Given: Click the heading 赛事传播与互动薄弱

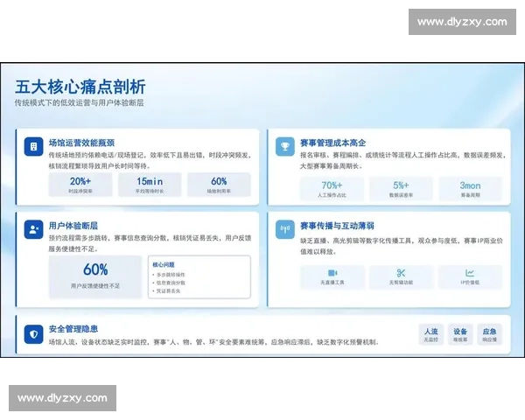Looking at the screenshot, I should pos(337,226).
